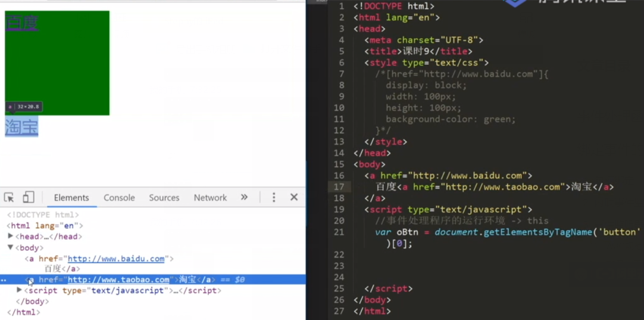Click the var oBtn code line
The image size is (644, 320).
pos(508,232)
